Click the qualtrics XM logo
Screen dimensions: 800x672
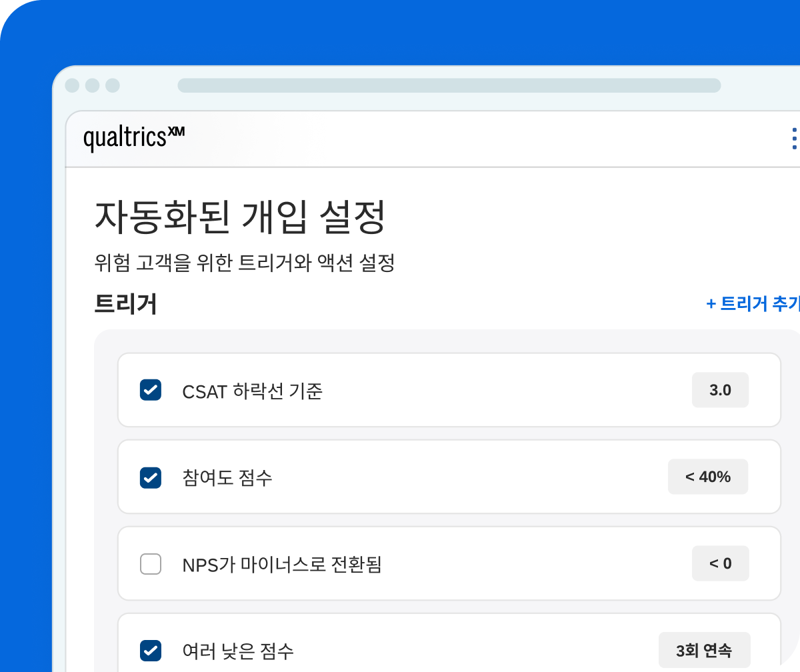tap(134, 137)
